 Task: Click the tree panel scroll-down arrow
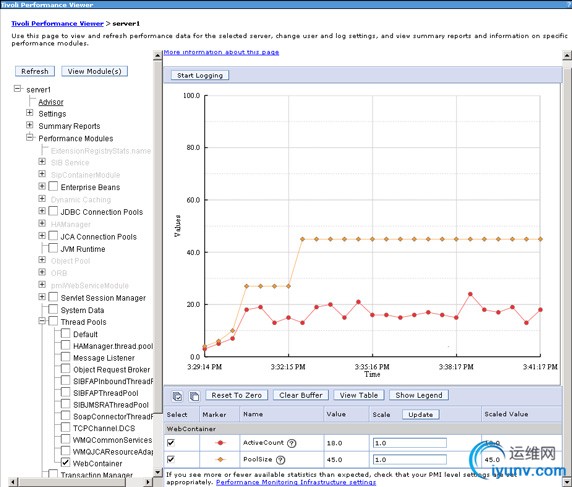coord(158,473)
